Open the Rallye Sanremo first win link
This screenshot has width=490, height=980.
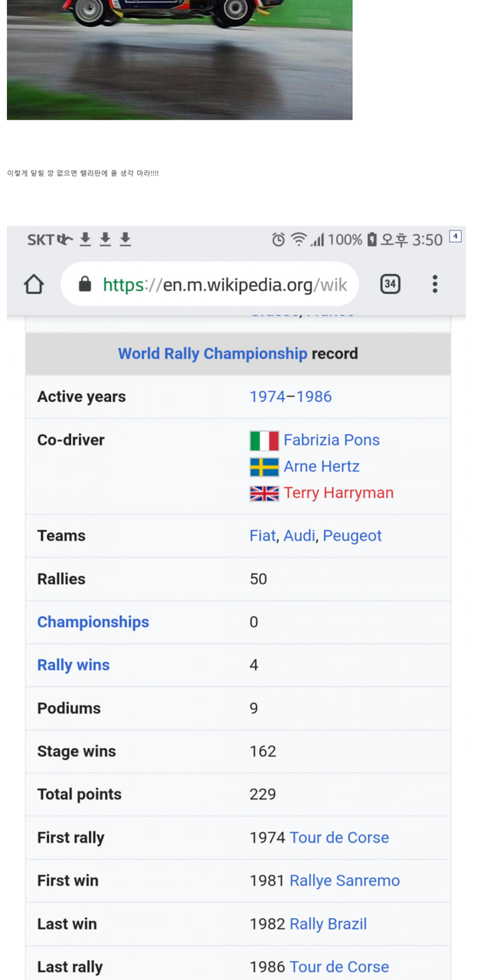click(x=345, y=881)
